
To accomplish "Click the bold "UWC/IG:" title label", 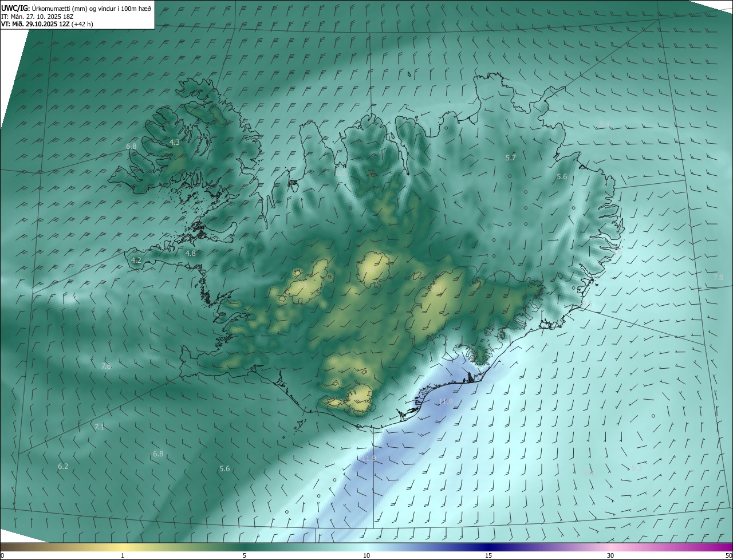I will [x=16, y=8].
